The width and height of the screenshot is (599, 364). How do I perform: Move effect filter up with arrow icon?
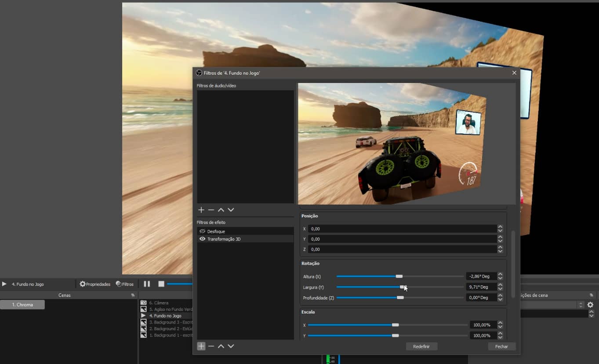tap(221, 346)
